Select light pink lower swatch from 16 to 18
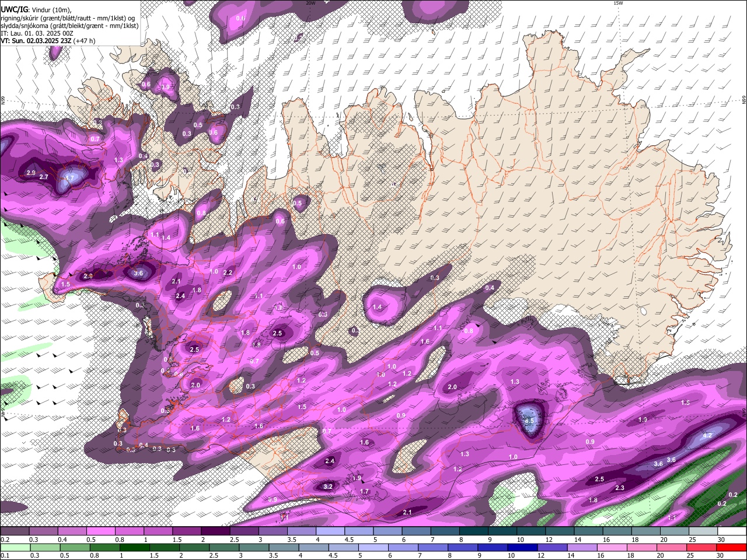This screenshot has height=560, width=747. (611, 548)
